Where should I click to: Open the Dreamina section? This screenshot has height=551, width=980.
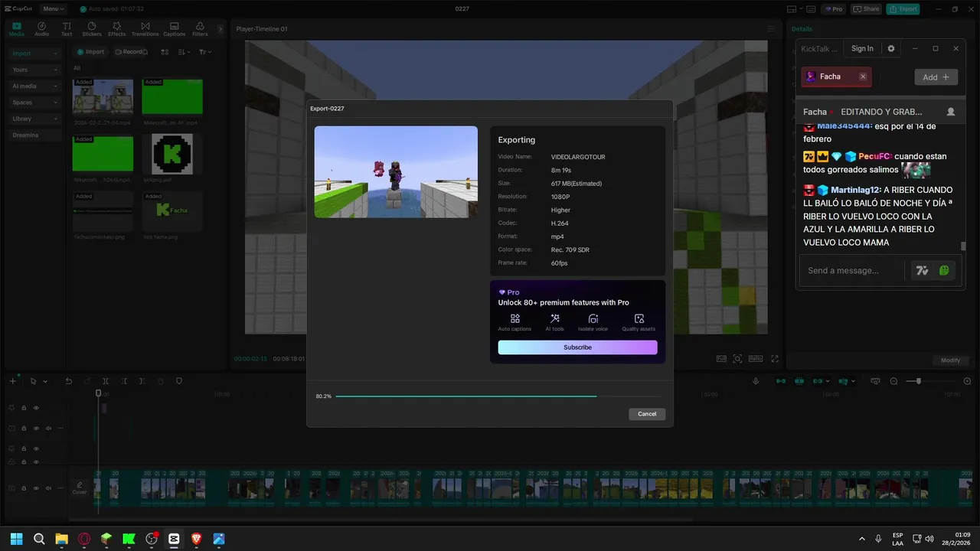point(34,135)
